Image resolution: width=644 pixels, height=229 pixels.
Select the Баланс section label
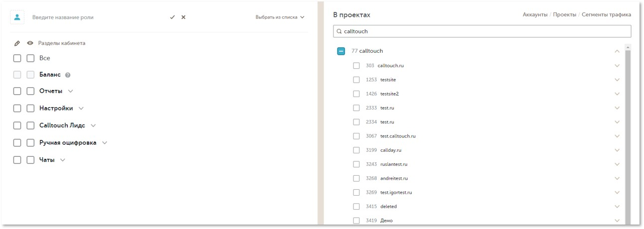click(50, 75)
